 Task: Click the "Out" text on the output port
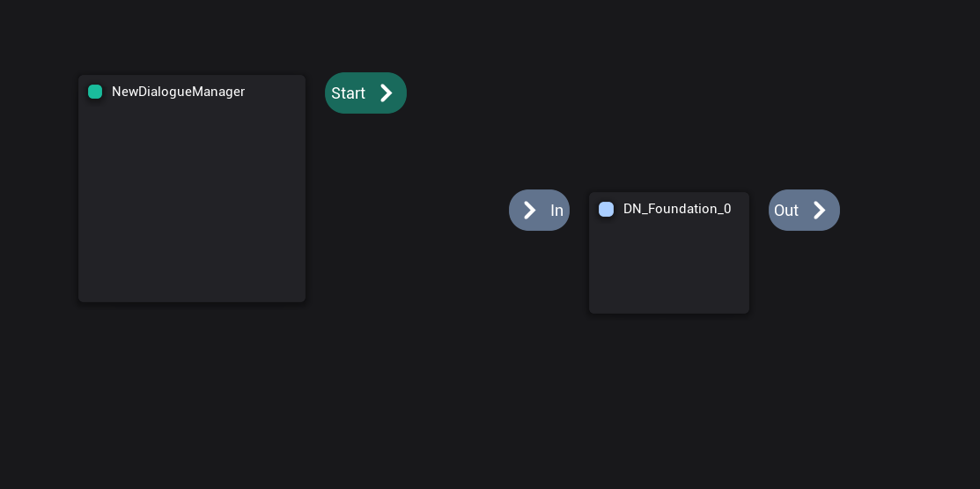point(785,211)
